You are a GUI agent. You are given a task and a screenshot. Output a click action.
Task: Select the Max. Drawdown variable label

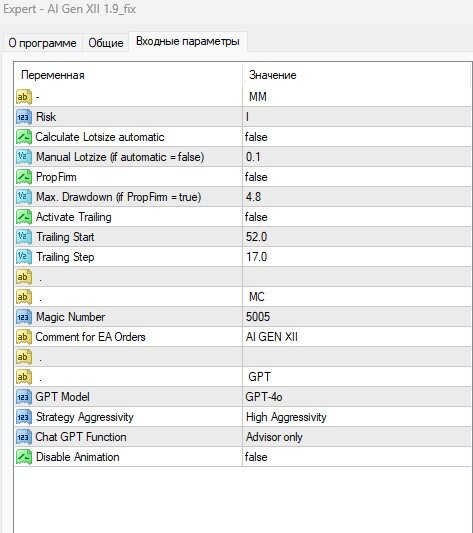pyautogui.click(x=118, y=197)
